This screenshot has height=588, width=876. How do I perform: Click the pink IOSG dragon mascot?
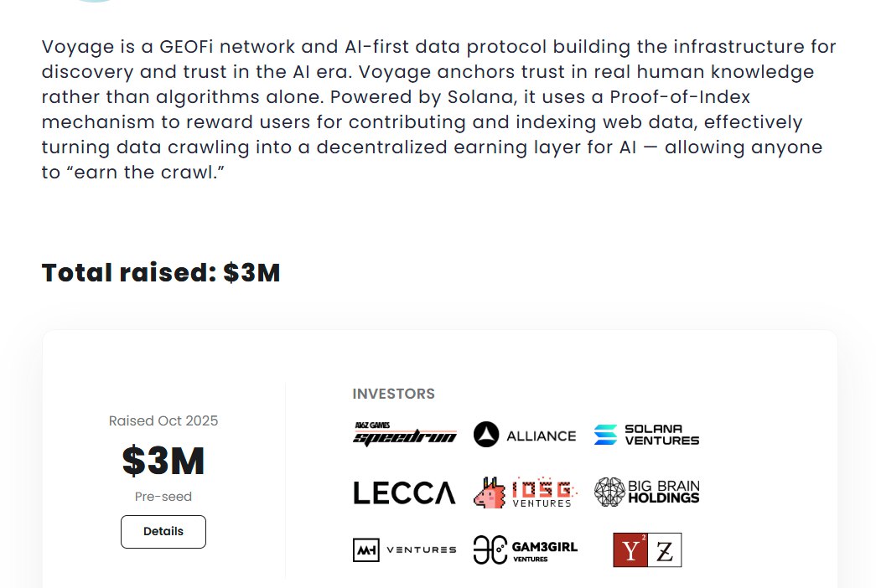(490, 493)
